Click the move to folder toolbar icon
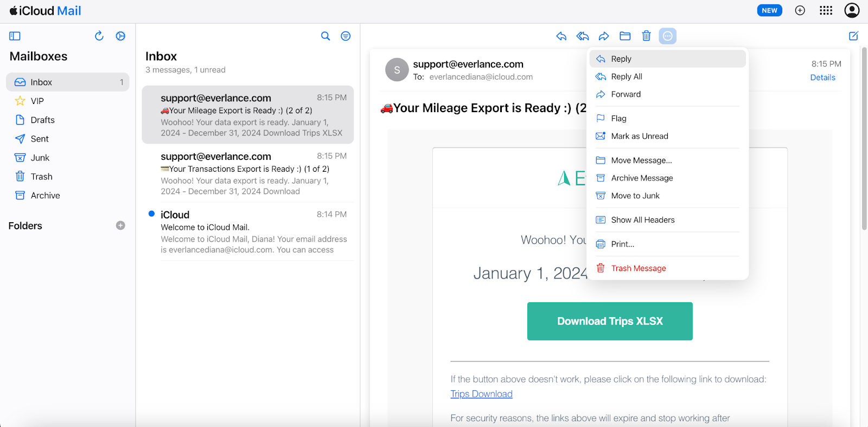This screenshot has height=427, width=868. (625, 36)
